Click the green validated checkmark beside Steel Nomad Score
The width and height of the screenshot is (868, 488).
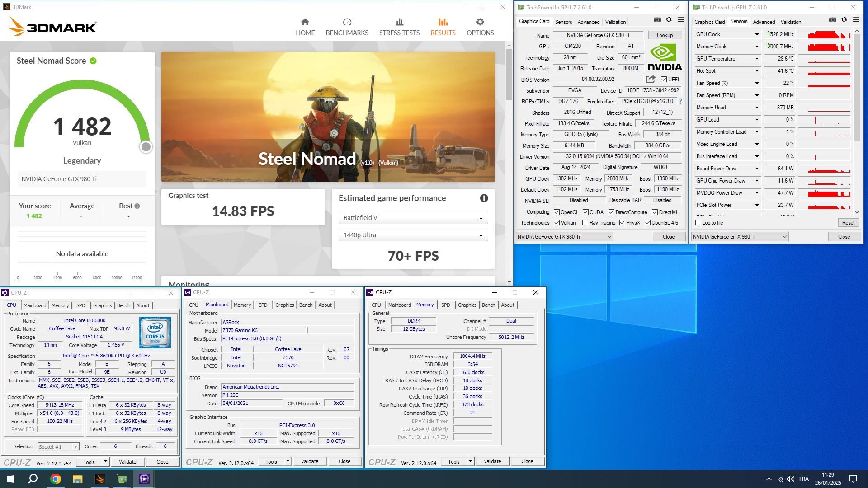[93, 61]
